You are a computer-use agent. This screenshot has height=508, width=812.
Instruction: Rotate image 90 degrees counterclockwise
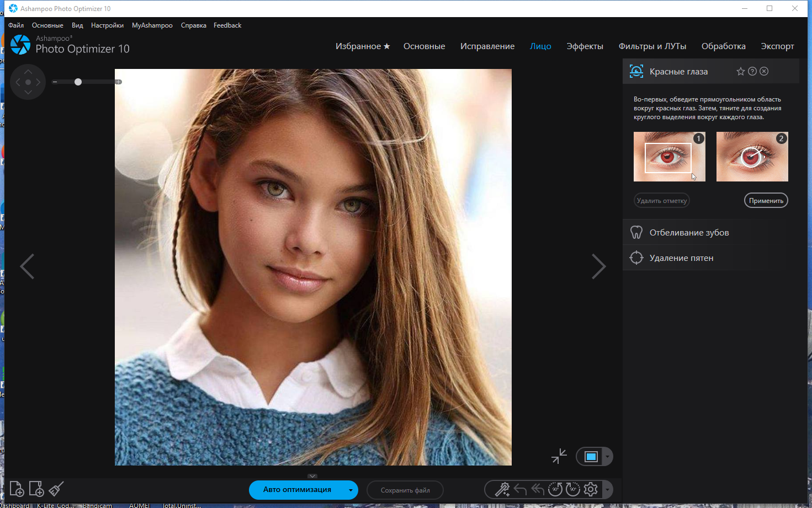point(555,489)
